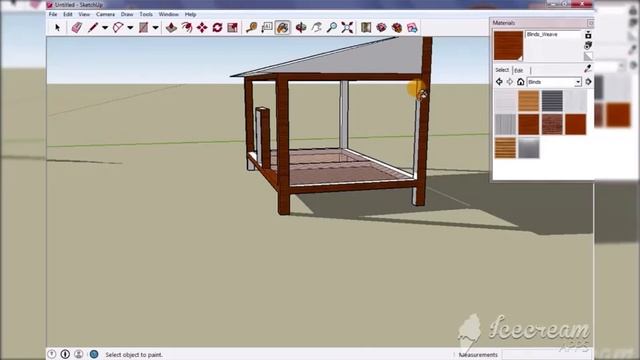Open the materials Details arrow menu

coord(588,82)
